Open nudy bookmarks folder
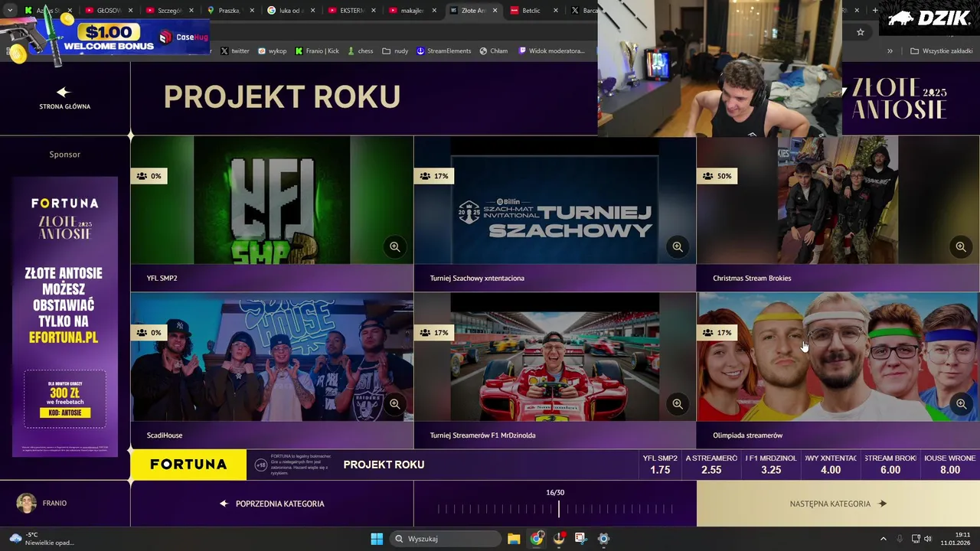 [x=395, y=51]
